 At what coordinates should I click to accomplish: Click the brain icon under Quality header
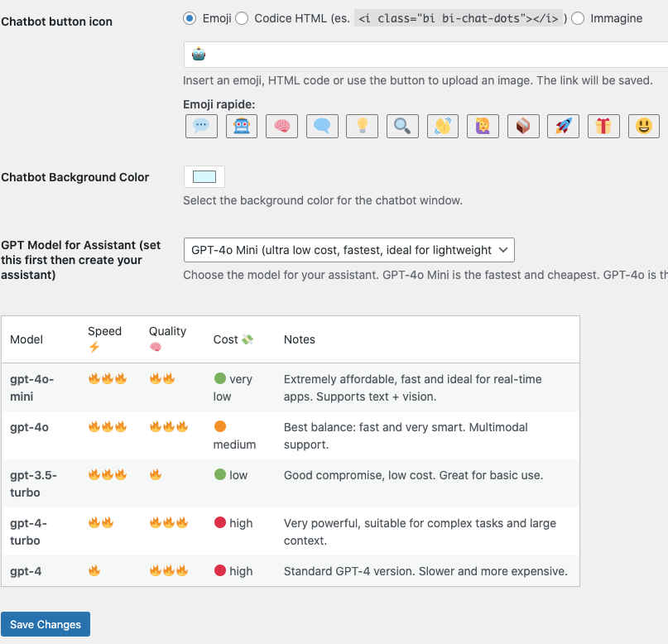click(156, 347)
